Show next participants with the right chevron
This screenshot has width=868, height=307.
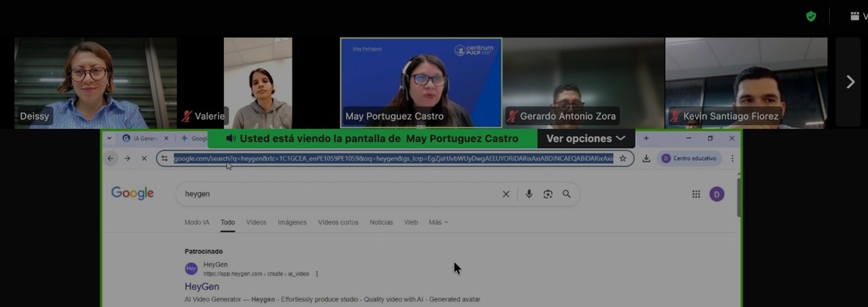[x=850, y=82]
